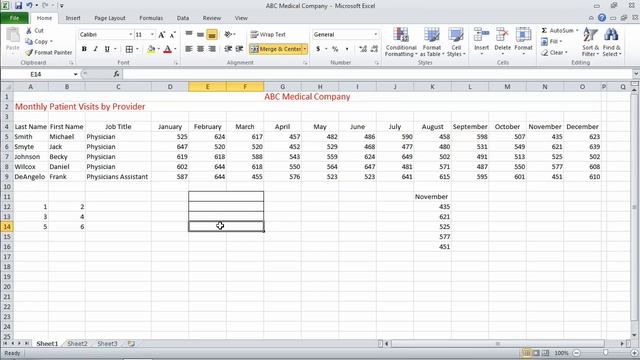
Task: Click the Orientation text angle icon
Action: tap(229, 35)
